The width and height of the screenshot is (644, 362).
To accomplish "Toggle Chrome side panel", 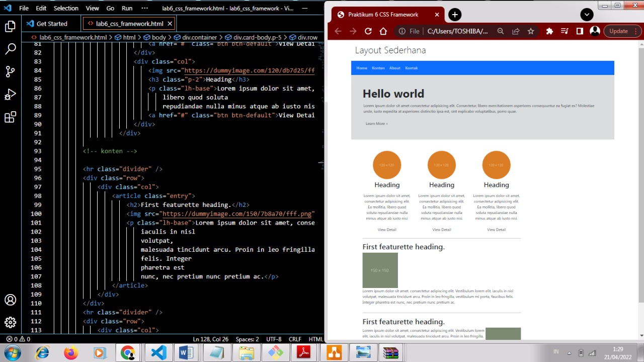I will coord(580,31).
